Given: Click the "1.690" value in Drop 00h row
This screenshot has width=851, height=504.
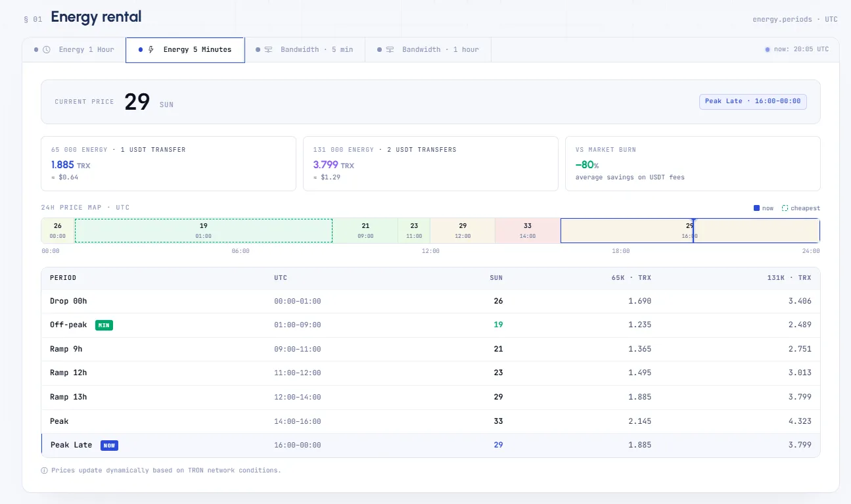Looking at the screenshot, I should (x=639, y=301).
